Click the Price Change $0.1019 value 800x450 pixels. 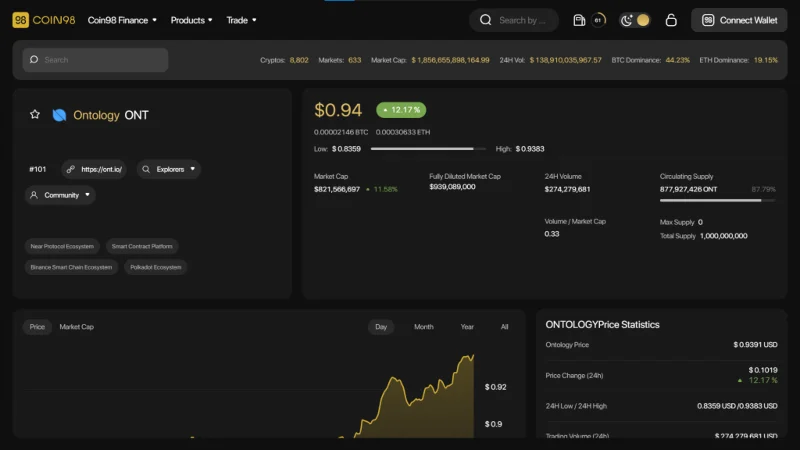(x=763, y=370)
